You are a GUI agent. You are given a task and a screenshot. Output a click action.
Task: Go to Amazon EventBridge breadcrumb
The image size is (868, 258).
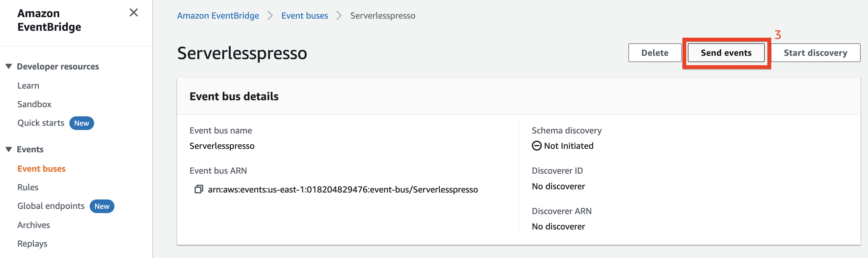(x=218, y=16)
